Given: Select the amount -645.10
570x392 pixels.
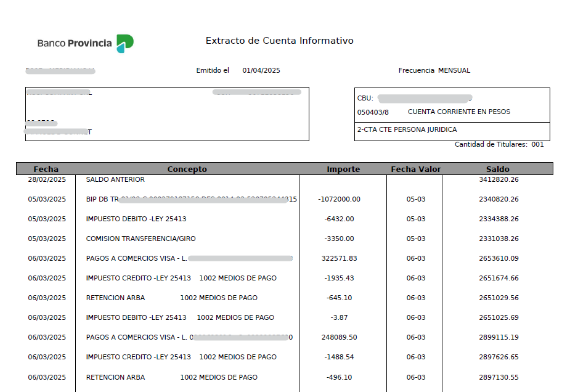Looking at the screenshot, I should click(x=339, y=298).
